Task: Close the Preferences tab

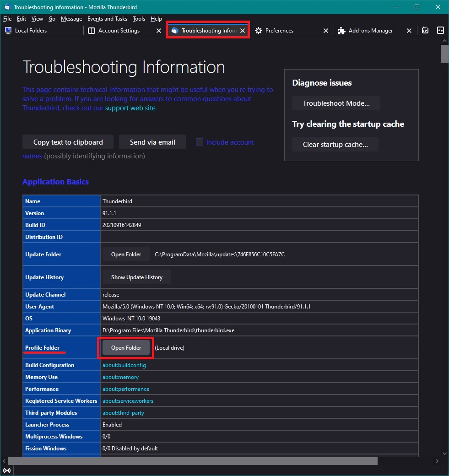Action: [326, 31]
